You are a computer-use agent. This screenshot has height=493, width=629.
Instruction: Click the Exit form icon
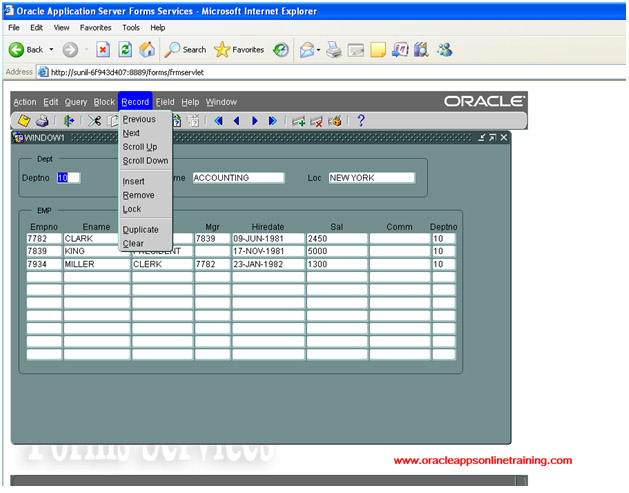click(x=69, y=121)
